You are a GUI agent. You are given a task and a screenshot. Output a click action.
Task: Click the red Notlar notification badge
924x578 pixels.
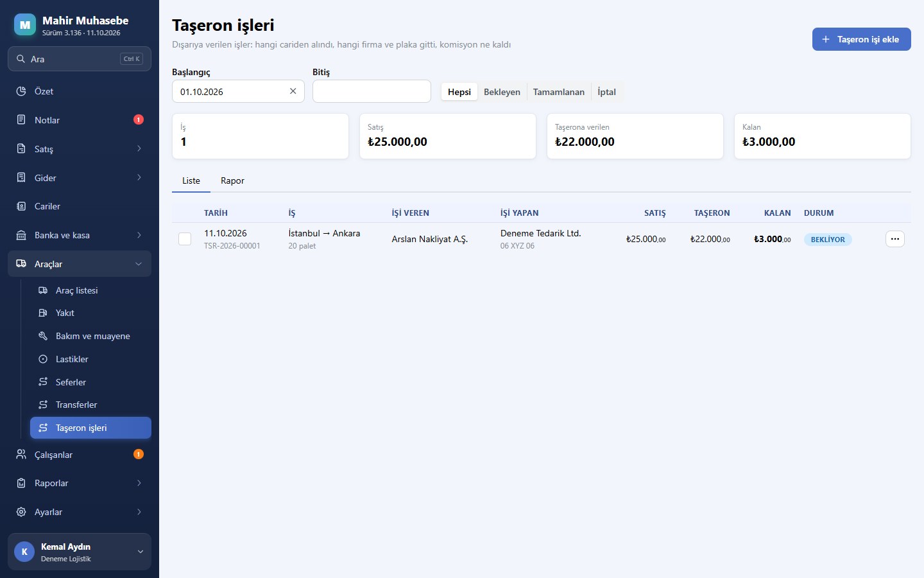click(139, 119)
